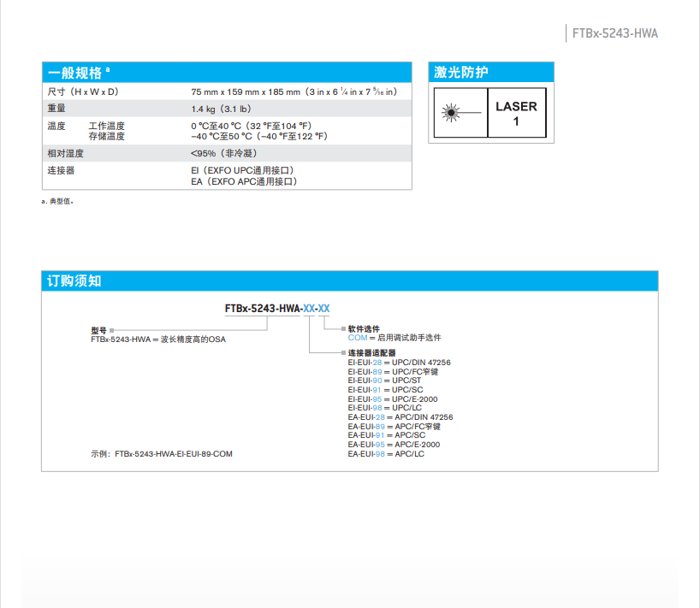This screenshot has width=700, height=608.
Task: Click the EI-EUI-89 = UPC/FC窄键 option
Action: click(x=393, y=372)
